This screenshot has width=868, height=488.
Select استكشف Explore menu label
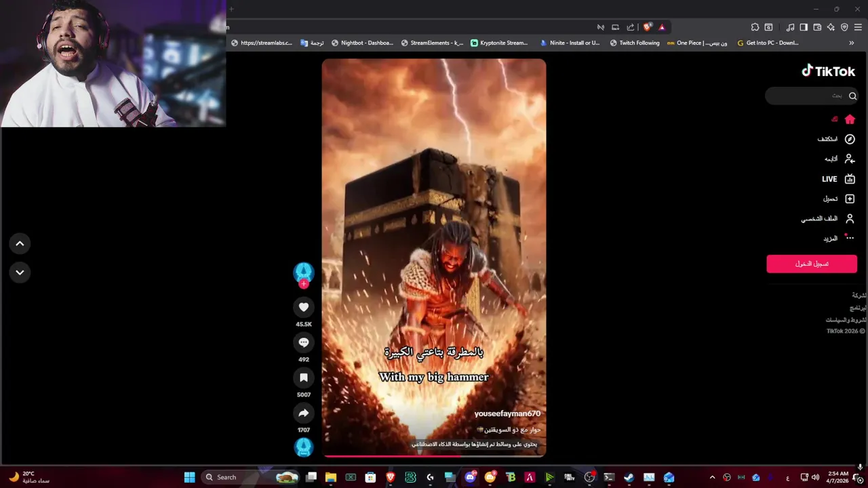[827, 139]
